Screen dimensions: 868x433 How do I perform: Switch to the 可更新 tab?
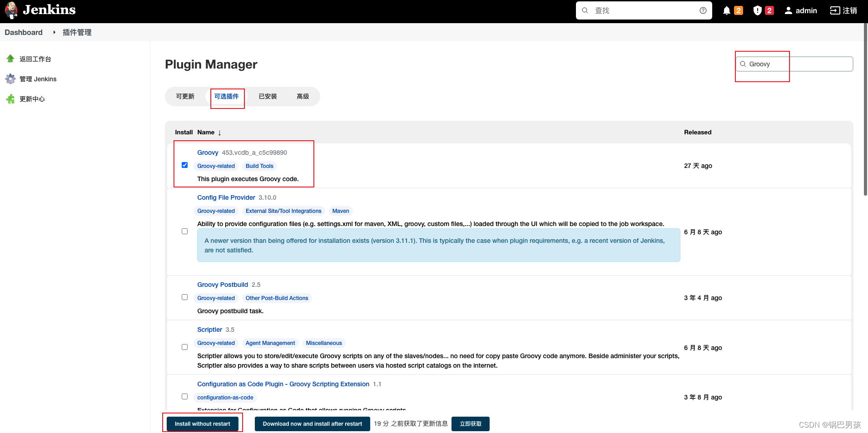185,96
